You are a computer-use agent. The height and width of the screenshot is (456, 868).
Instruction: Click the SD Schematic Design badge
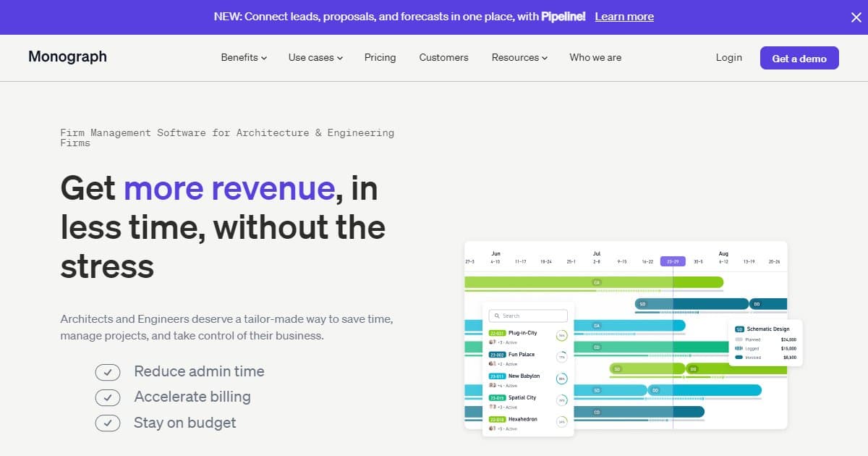click(739, 329)
